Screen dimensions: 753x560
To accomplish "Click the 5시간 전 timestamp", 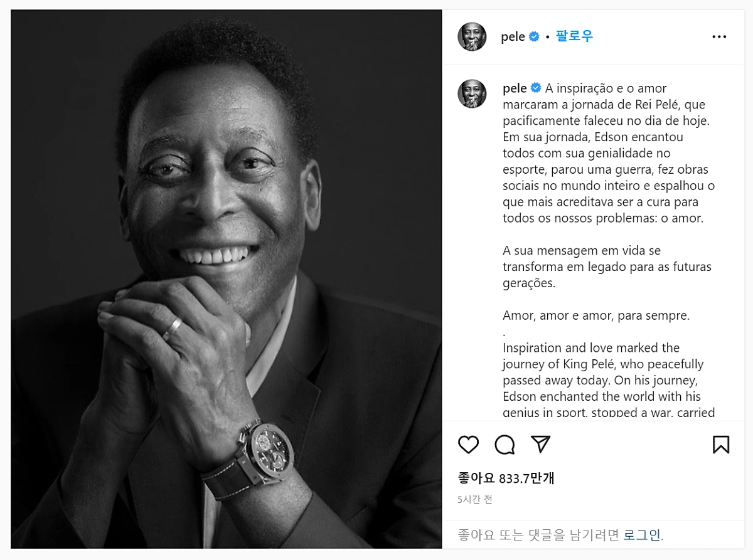I will pyautogui.click(x=475, y=500).
